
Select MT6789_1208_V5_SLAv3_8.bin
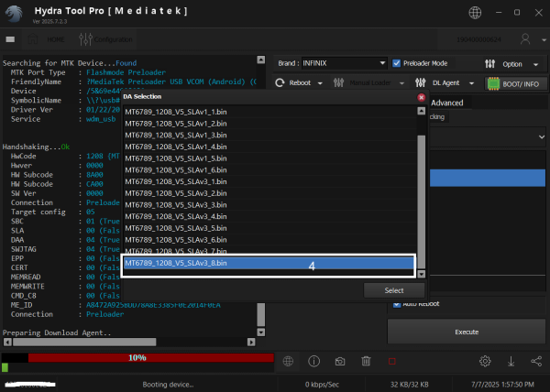coord(269,263)
